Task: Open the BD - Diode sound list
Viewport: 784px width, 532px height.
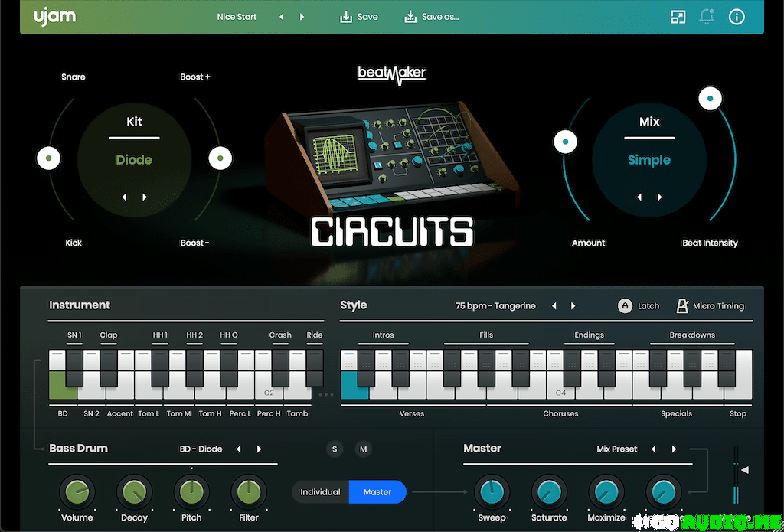Action: coord(201,449)
